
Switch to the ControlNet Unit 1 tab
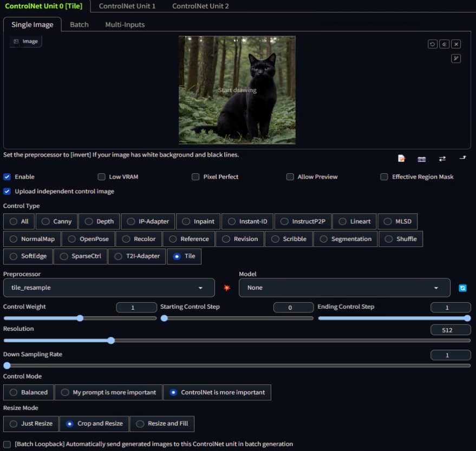click(127, 6)
